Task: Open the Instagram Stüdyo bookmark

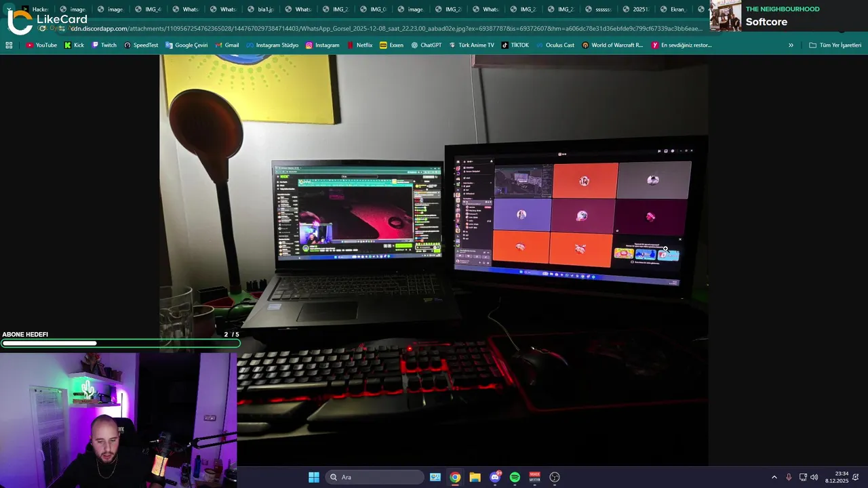Action: [x=272, y=45]
